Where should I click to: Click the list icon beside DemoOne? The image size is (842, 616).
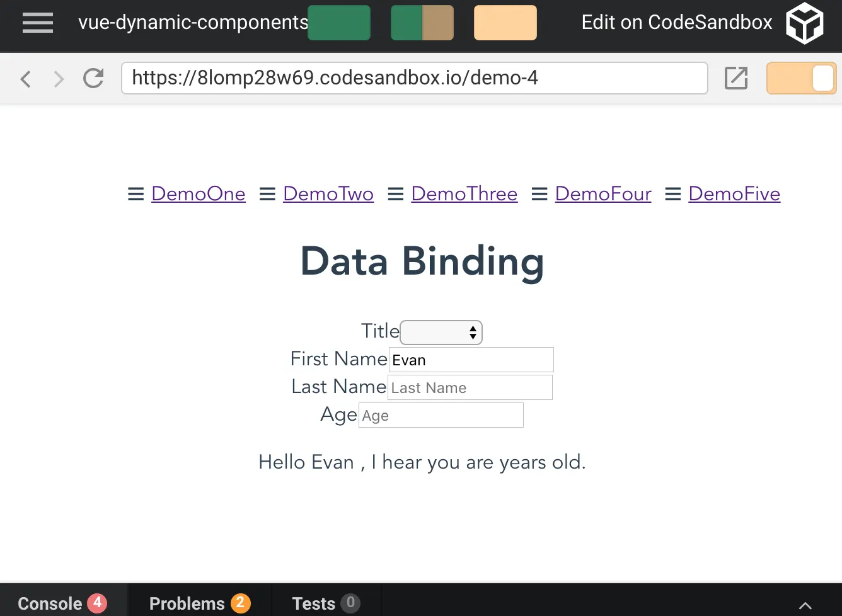click(136, 194)
